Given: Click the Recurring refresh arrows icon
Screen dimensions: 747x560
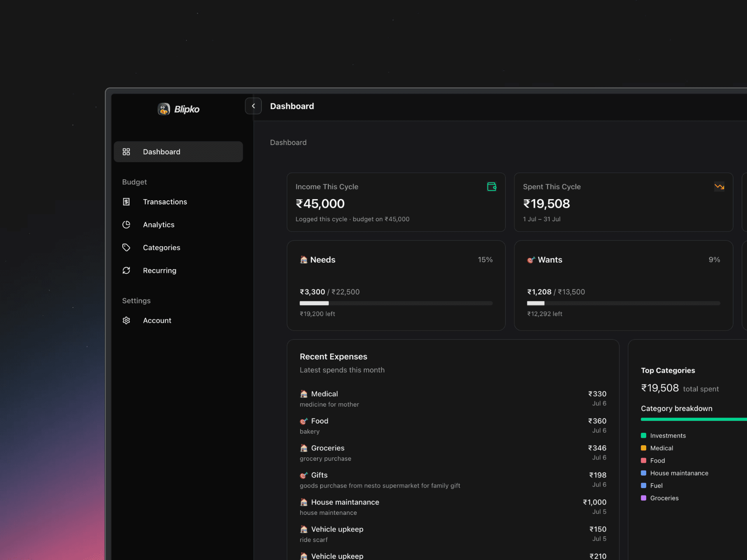Looking at the screenshot, I should point(126,271).
